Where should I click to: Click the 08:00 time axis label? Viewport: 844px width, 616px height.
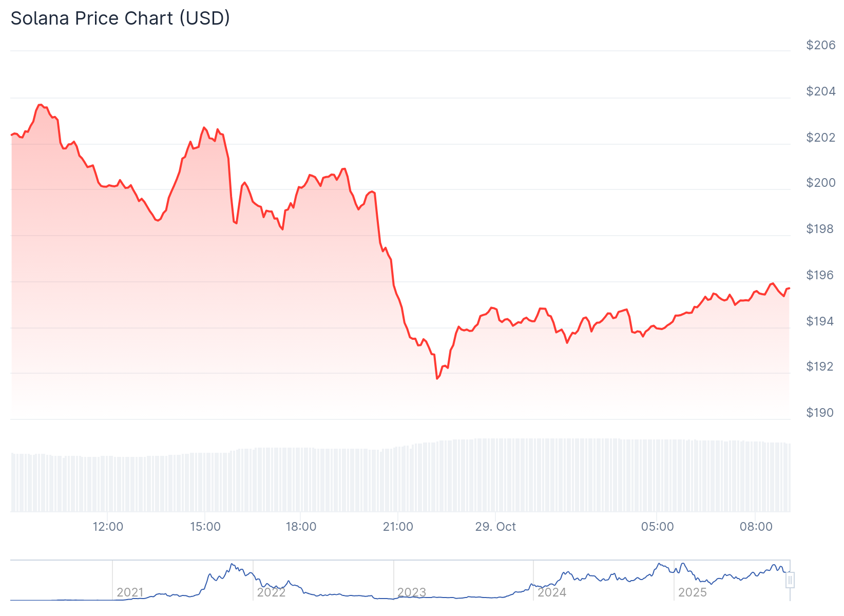coord(756,527)
